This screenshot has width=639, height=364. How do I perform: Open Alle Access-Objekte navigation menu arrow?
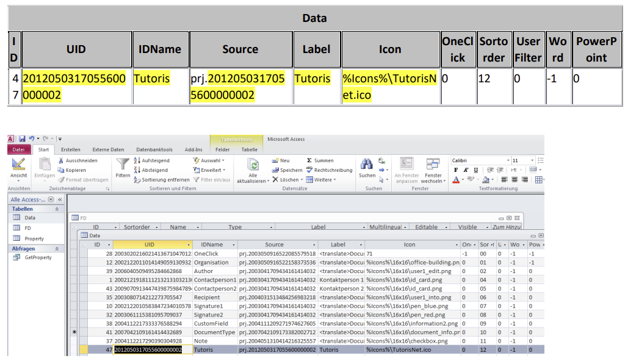point(51,199)
